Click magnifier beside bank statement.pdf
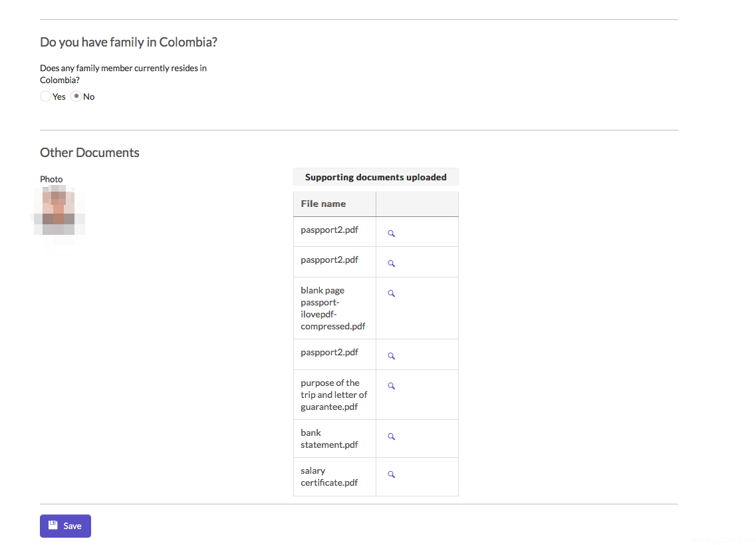The width and height of the screenshot is (756, 545). [x=392, y=437]
